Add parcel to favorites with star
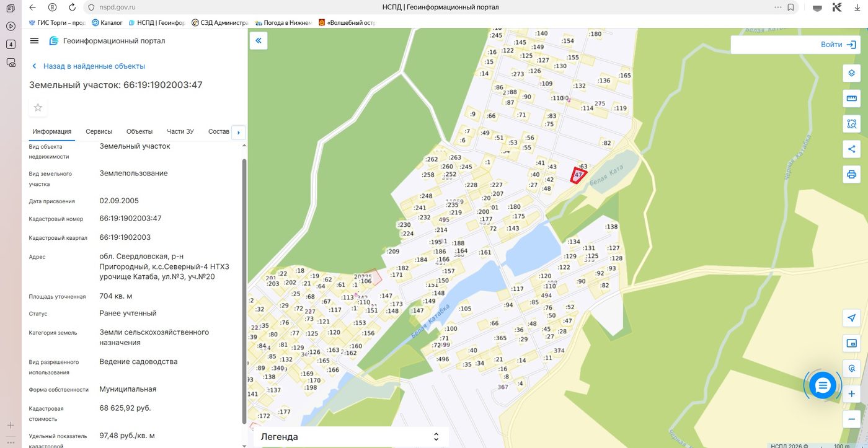 (x=38, y=107)
